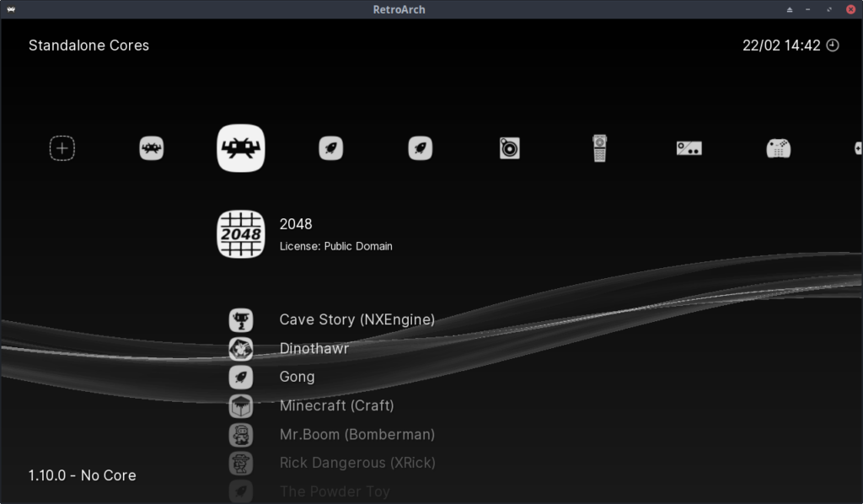Select the highlighted invader Standalone Cores tab

tap(241, 147)
